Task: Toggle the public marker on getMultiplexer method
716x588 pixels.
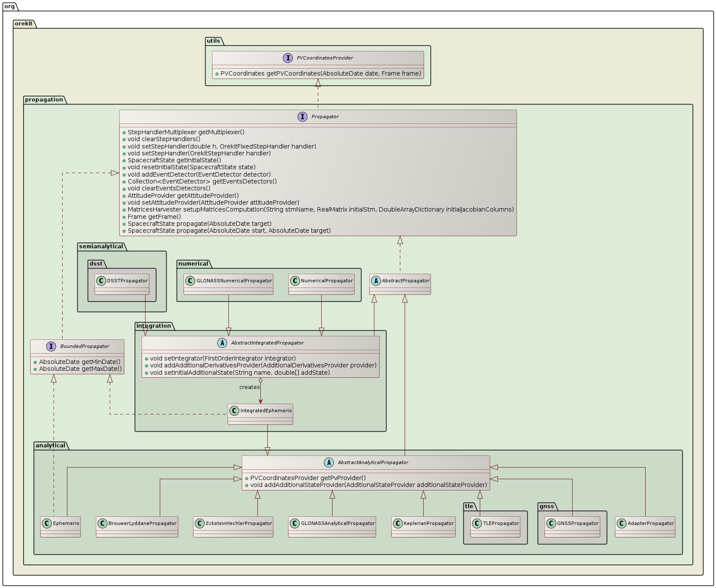Action: pos(124,133)
